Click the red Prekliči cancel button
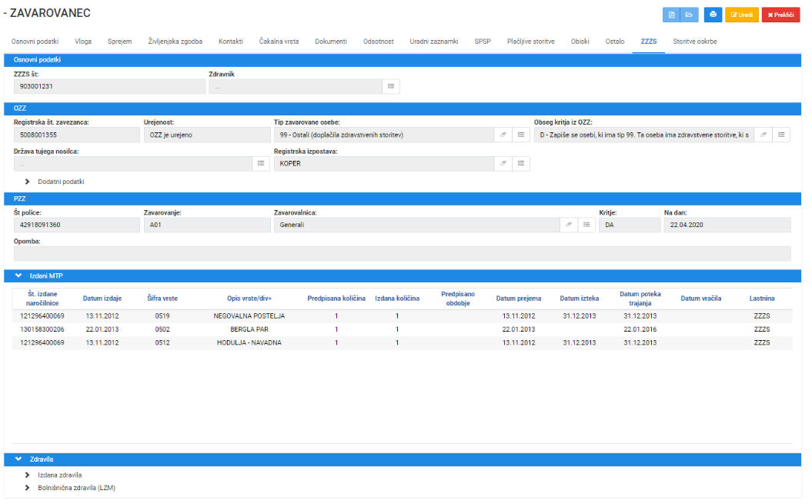The height and width of the screenshot is (504, 812). [x=780, y=15]
